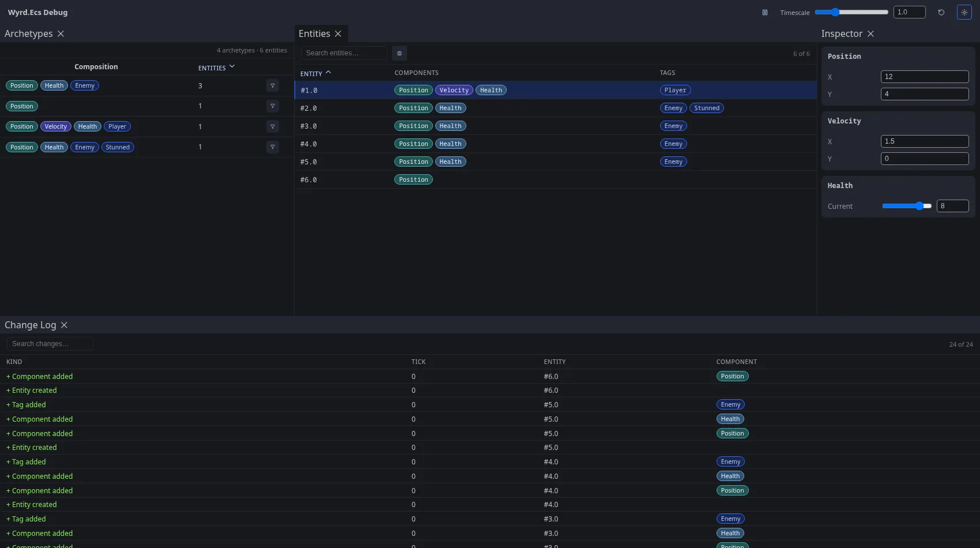980x548 pixels.
Task: Edit the Position X field showing 12
Action: (x=925, y=77)
